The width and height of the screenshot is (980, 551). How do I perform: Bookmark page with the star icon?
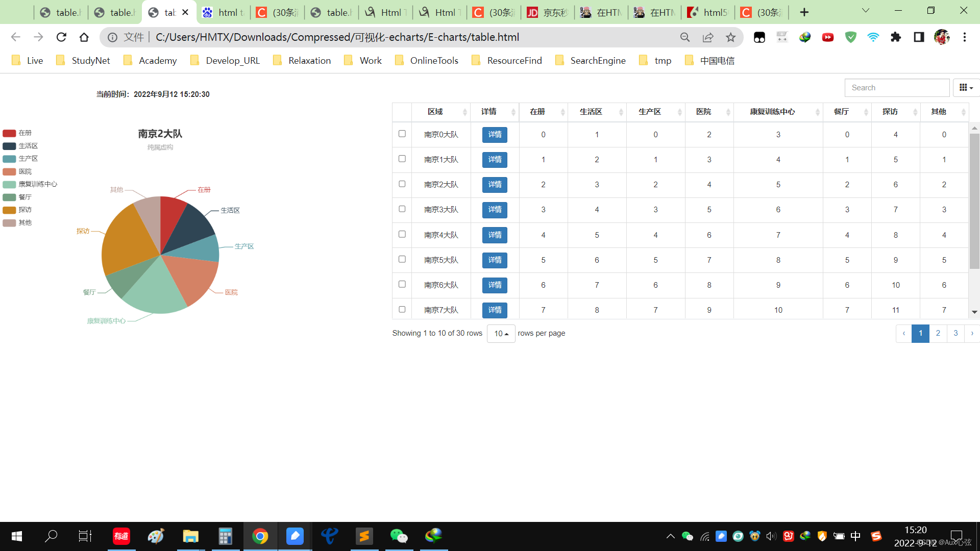pyautogui.click(x=730, y=37)
